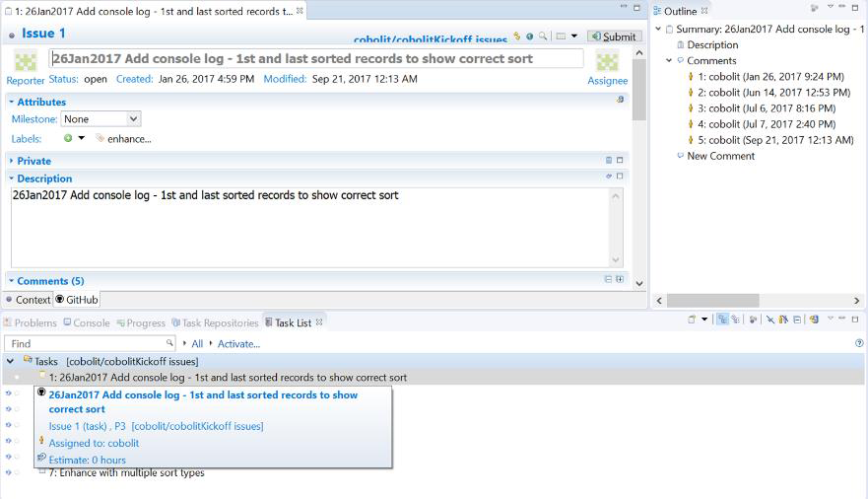This screenshot has height=499, width=868.
Task: Collapse the Attributes section
Action: 11,102
